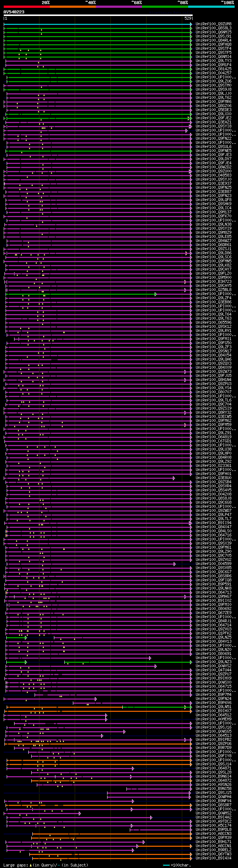This screenshot has width=238, height=868.
Task: Click on the UniRef100_Q9LTY3 entry
Action: 213,61
